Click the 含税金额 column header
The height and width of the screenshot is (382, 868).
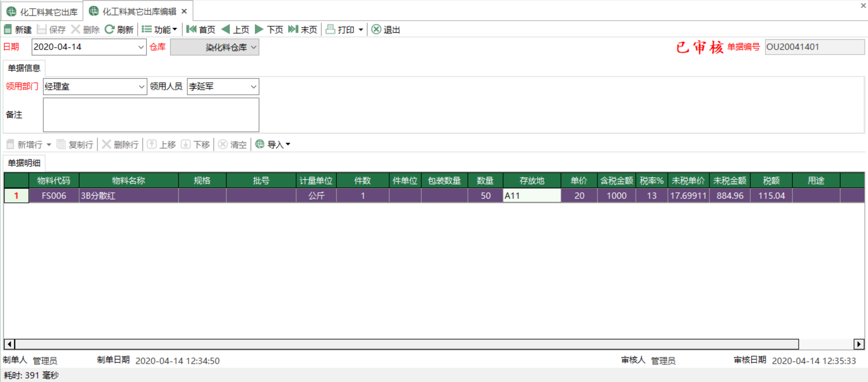tap(616, 181)
